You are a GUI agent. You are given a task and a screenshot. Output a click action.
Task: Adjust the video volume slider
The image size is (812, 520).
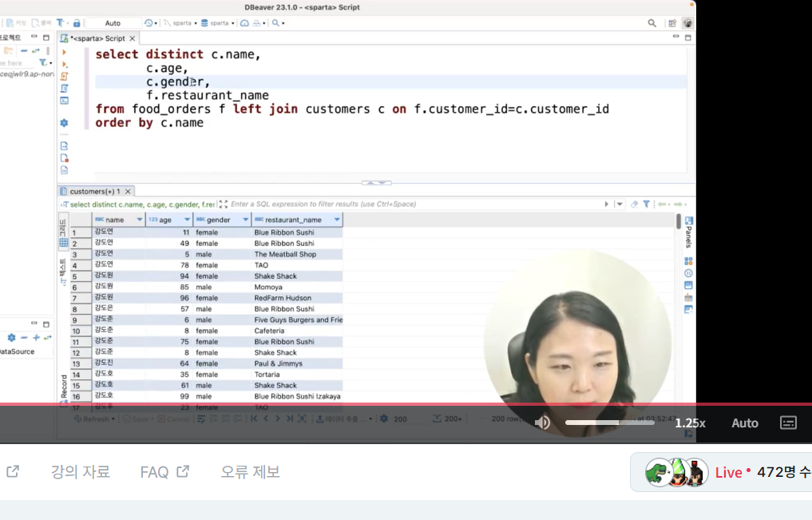(x=609, y=423)
